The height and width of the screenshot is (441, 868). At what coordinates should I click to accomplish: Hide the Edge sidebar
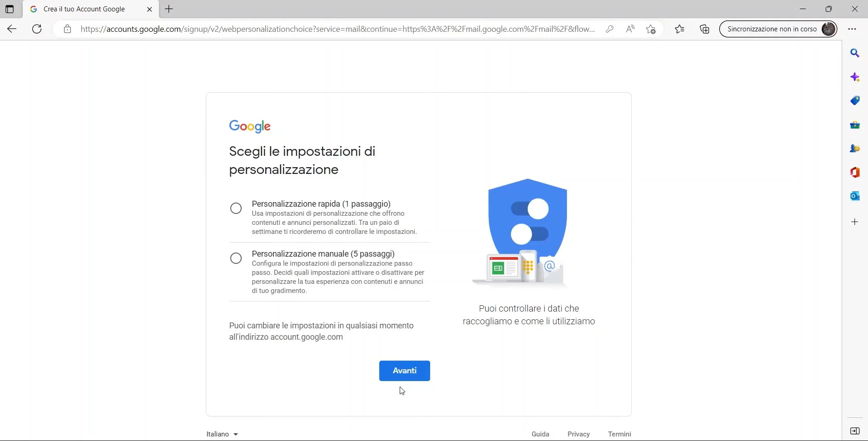pos(856,431)
